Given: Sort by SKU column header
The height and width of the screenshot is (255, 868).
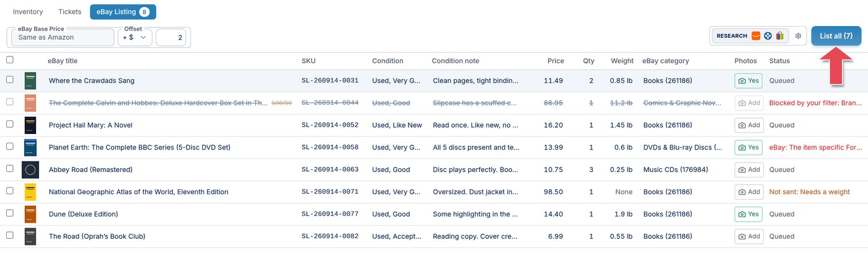Looking at the screenshot, I should pos(308,61).
